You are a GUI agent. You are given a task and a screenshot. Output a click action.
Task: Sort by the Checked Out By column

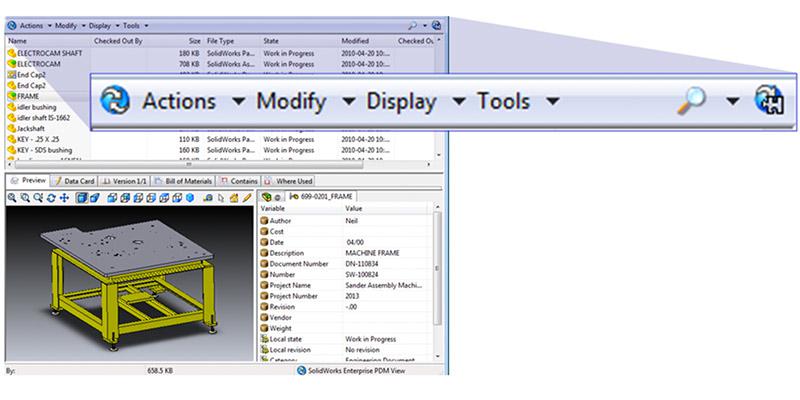118,41
